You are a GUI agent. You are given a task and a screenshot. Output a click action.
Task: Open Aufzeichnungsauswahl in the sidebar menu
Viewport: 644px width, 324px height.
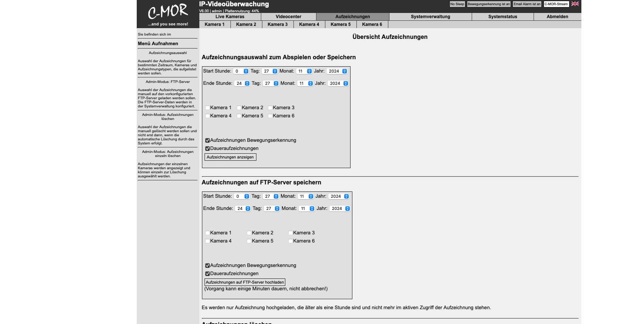point(168,53)
